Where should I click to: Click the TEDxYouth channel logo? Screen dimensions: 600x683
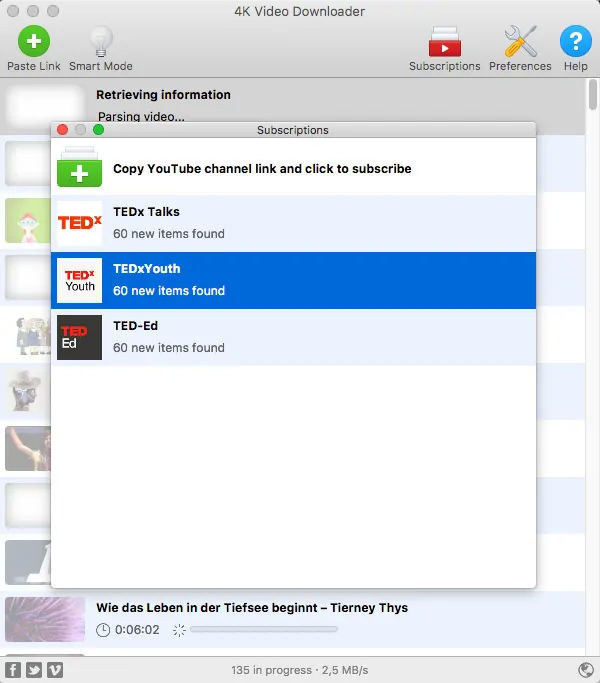pyautogui.click(x=79, y=280)
